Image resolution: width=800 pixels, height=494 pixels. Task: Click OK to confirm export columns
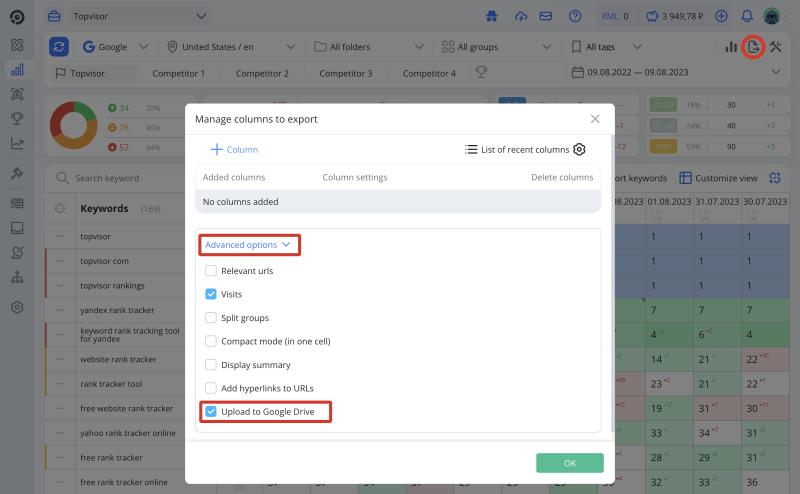(x=570, y=463)
